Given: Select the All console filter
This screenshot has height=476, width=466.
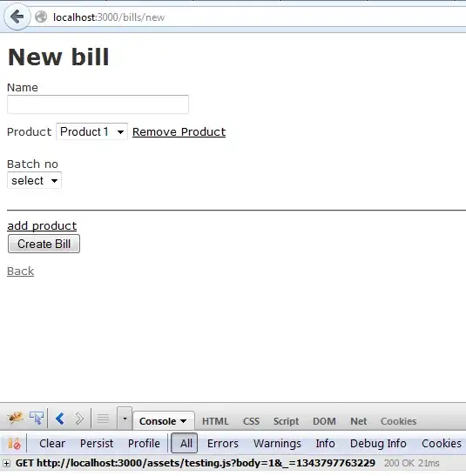Looking at the screenshot, I should (x=184, y=443).
